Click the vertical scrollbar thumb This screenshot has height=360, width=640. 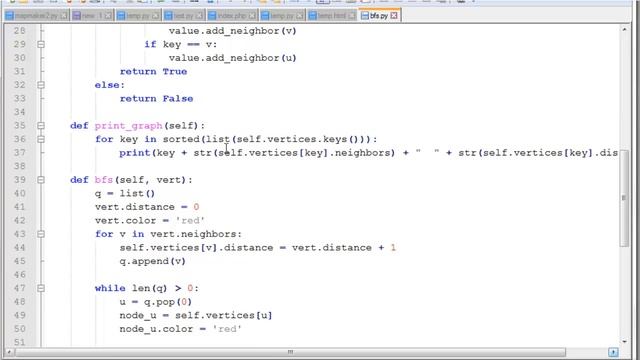pos(624,198)
